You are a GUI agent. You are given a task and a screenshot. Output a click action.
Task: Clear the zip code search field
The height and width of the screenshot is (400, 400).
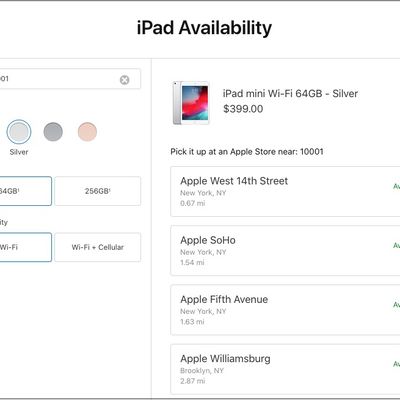(124, 80)
